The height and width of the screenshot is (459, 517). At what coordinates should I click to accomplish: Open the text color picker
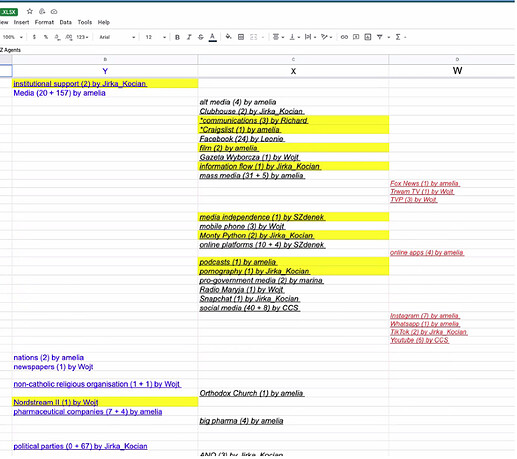[x=212, y=37]
